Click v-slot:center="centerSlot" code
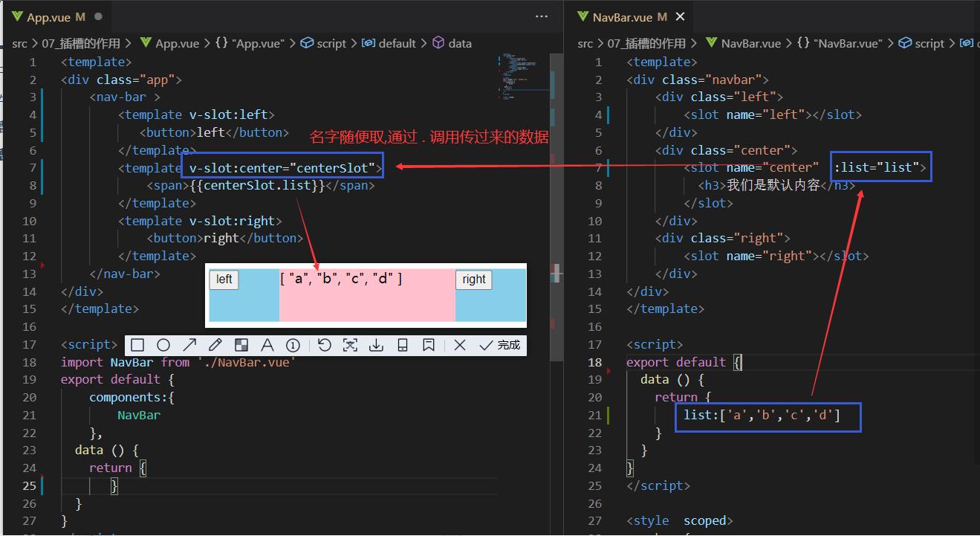 282,168
